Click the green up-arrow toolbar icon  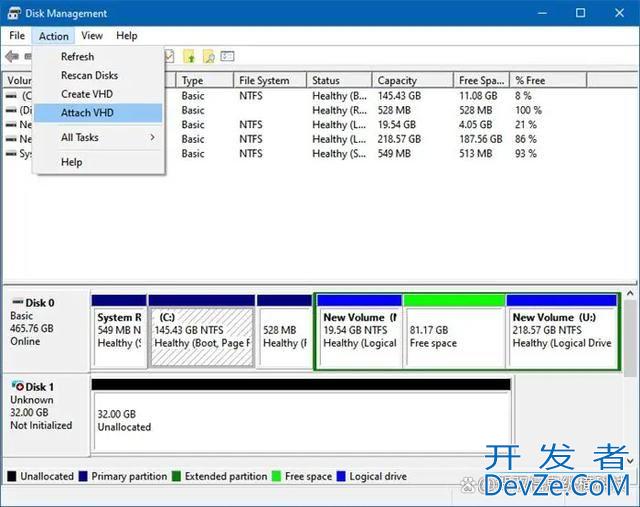coord(190,57)
